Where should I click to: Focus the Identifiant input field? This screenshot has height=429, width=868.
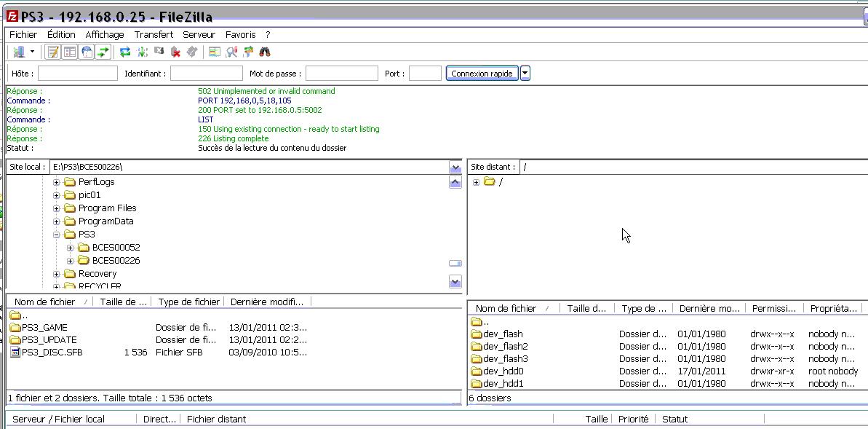pos(207,73)
